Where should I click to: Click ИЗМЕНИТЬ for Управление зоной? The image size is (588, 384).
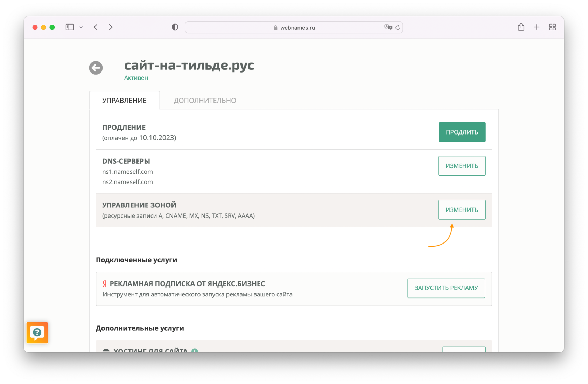coord(462,210)
